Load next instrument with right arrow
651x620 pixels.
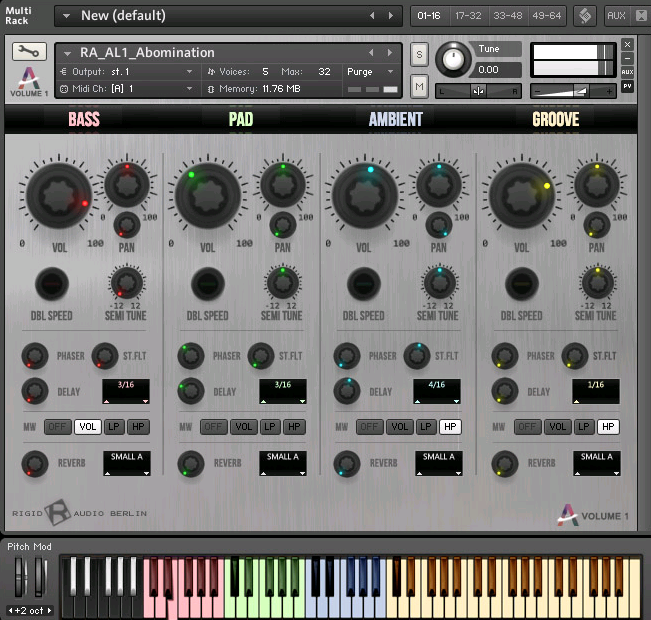389,53
